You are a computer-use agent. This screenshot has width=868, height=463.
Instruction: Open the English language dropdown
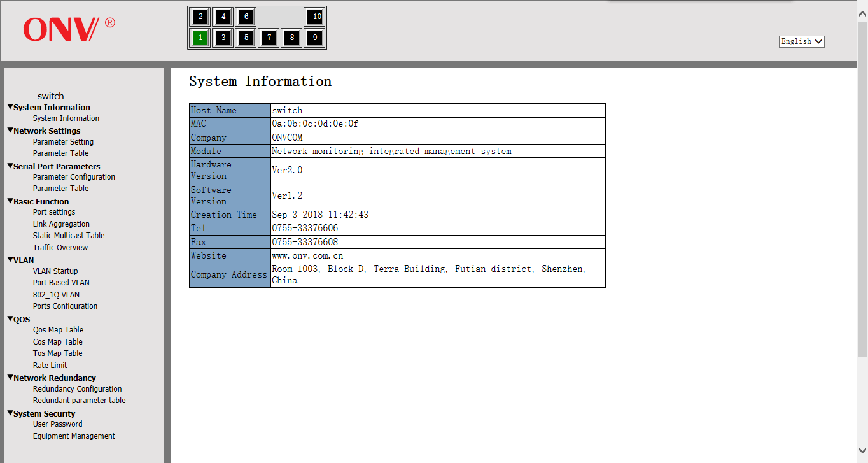click(x=801, y=41)
